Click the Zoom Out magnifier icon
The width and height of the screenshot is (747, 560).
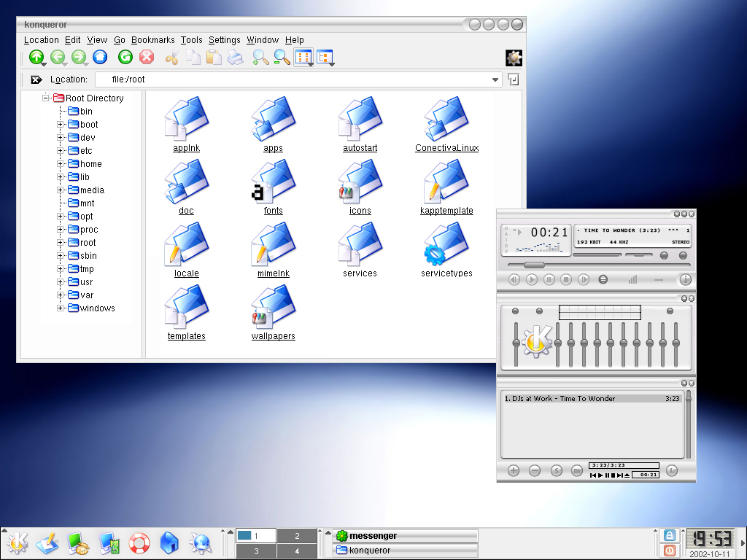(282, 58)
